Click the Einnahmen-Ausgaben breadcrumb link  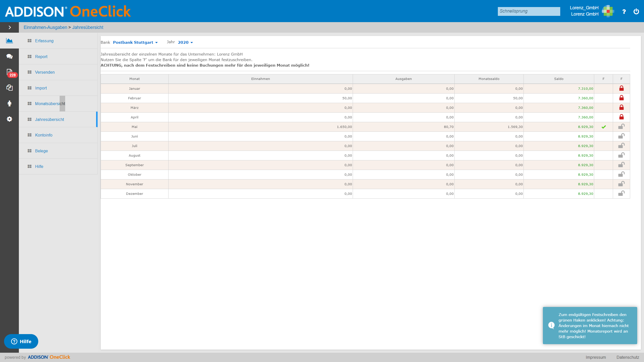pos(45,27)
